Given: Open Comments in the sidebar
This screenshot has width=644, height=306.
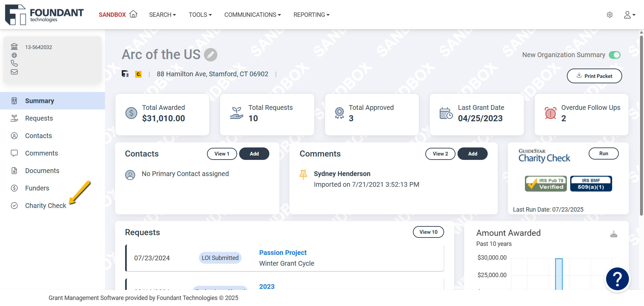Looking at the screenshot, I should tap(52, 153).
